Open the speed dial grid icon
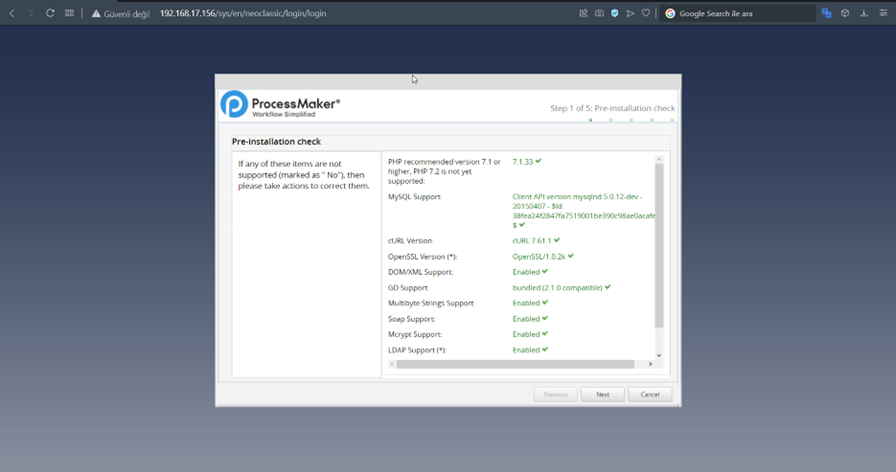 (x=69, y=13)
